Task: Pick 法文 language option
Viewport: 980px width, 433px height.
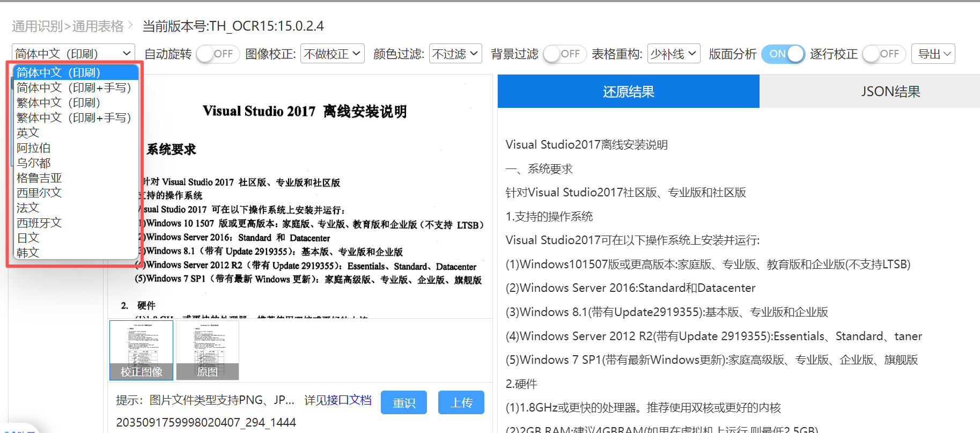Action: [x=76, y=208]
